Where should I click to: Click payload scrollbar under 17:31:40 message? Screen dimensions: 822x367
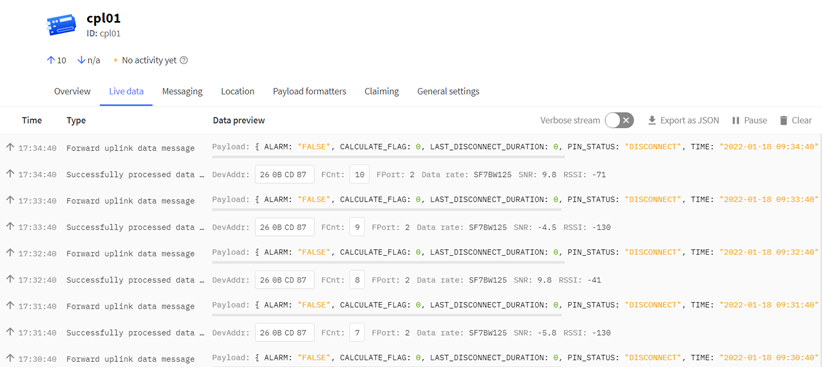(x=387, y=315)
